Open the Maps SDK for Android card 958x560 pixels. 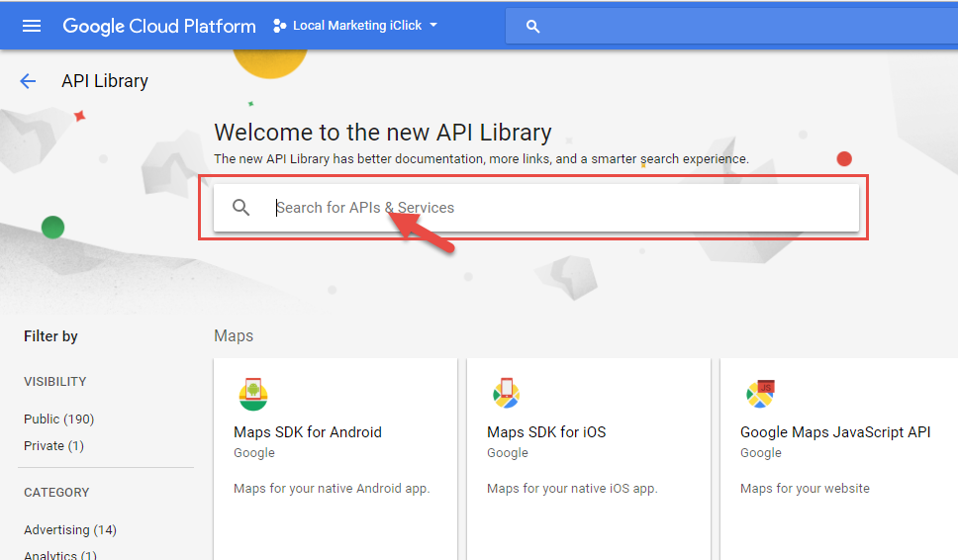coord(335,459)
